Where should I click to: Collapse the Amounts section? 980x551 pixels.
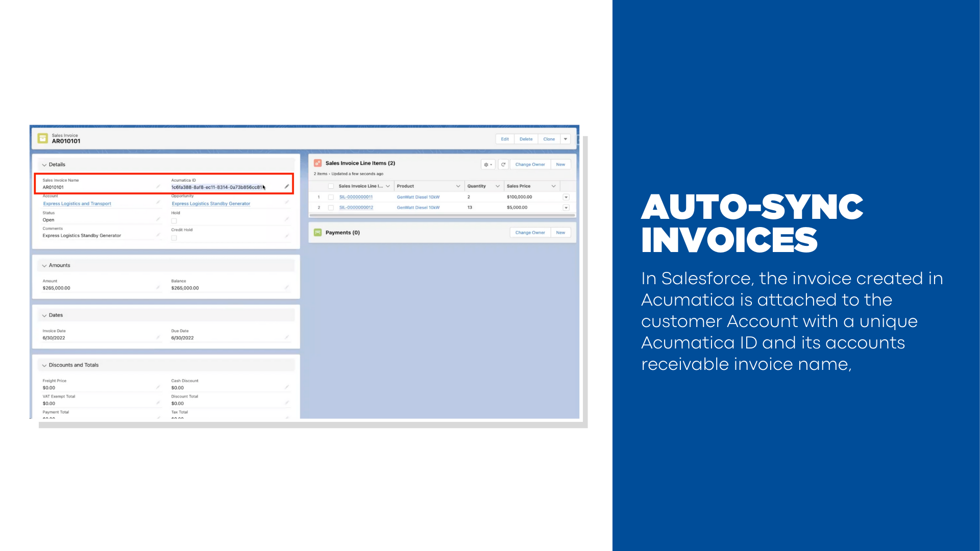click(x=44, y=266)
